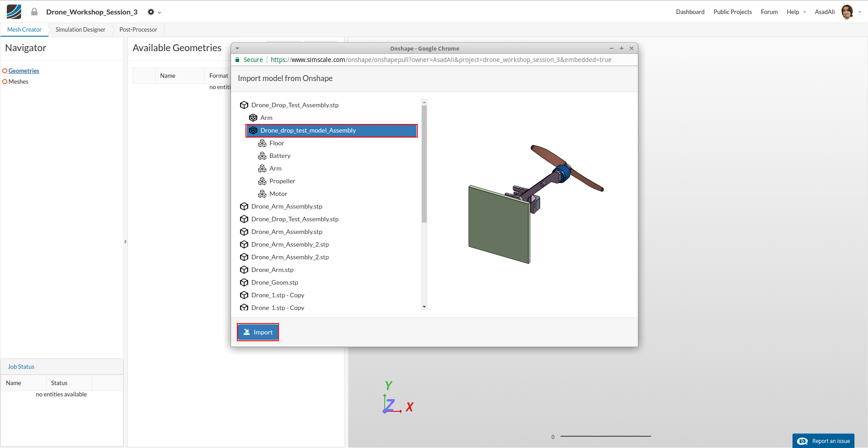Select Drone_Arm.stp in the model list
Viewport: 868px width, 448px height.
pos(272,270)
